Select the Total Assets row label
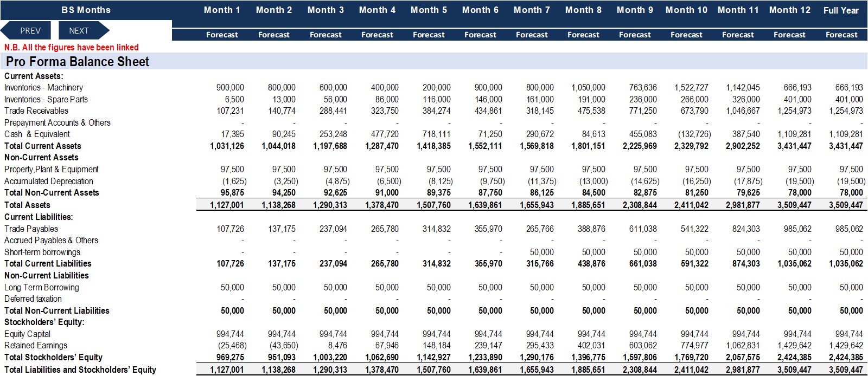This screenshot has width=868, height=376. [x=27, y=205]
